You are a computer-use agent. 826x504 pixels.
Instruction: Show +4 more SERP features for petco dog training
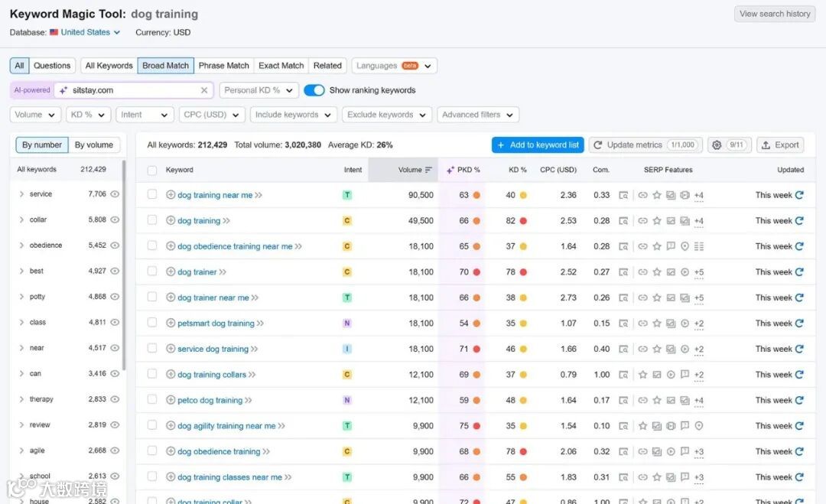699,400
